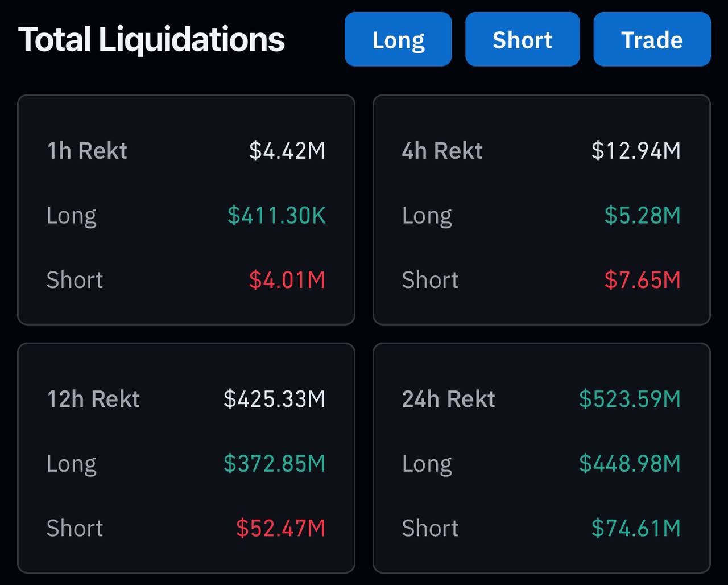
Task: Select the 4h Rekt total $12.94M
Action: pyautogui.click(x=636, y=151)
